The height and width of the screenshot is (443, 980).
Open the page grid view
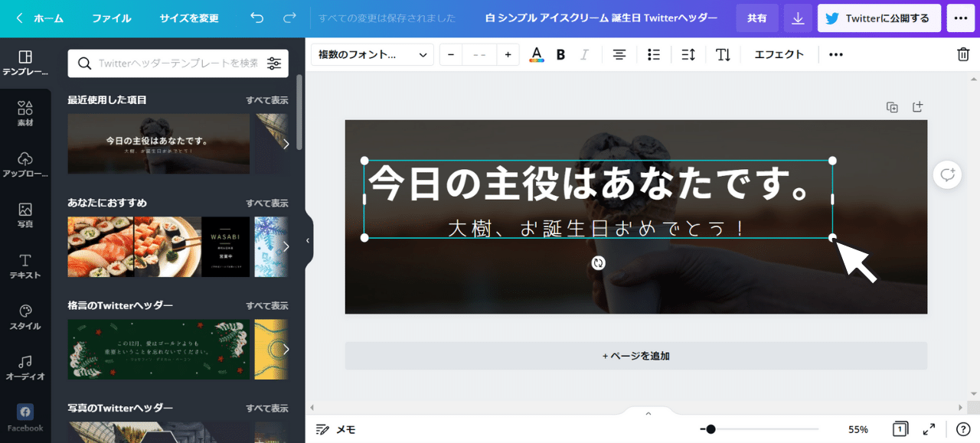(900, 429)
